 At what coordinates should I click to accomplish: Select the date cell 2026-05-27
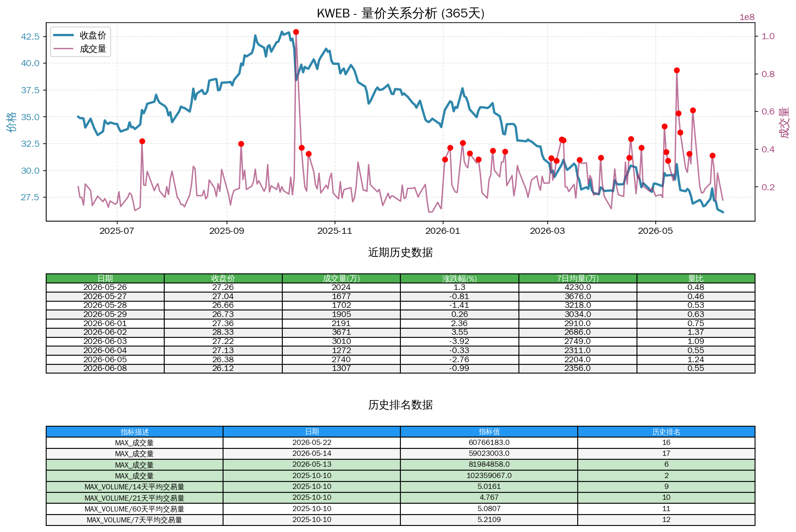coord(105,296)
